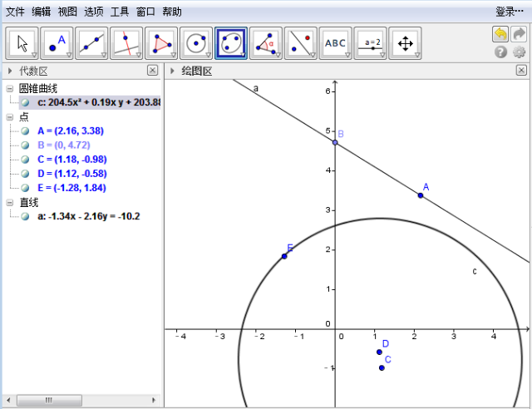This screenshot has height=409, width=532.
Task: Toggle visibility of point B
Action: click(x=25, y=145)
